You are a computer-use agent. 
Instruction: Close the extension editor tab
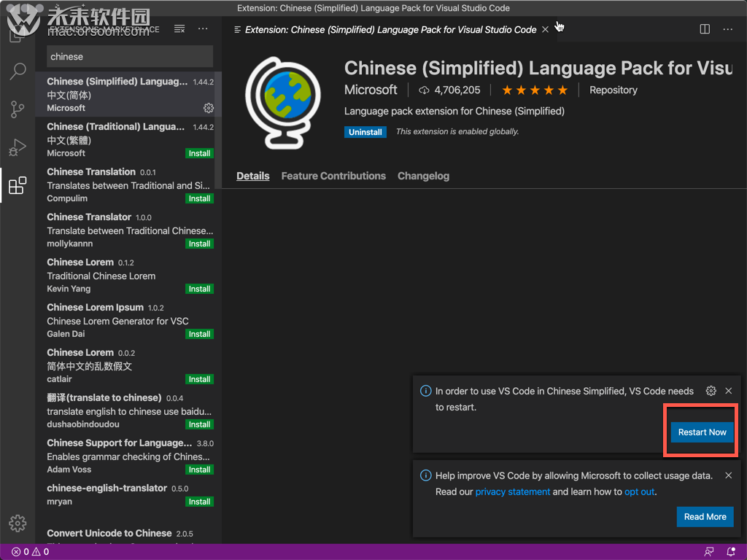545,29
